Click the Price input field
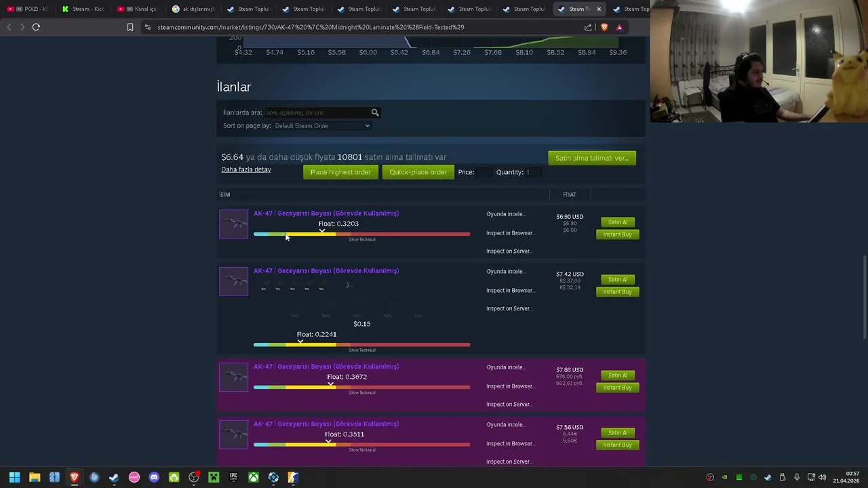868x488 pixels. (x=484, y=172)
